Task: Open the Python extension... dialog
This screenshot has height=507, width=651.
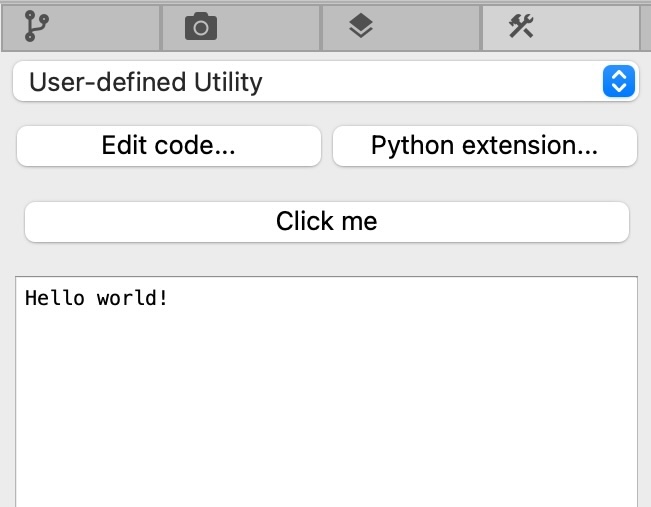Action: [x=484, y=146]
